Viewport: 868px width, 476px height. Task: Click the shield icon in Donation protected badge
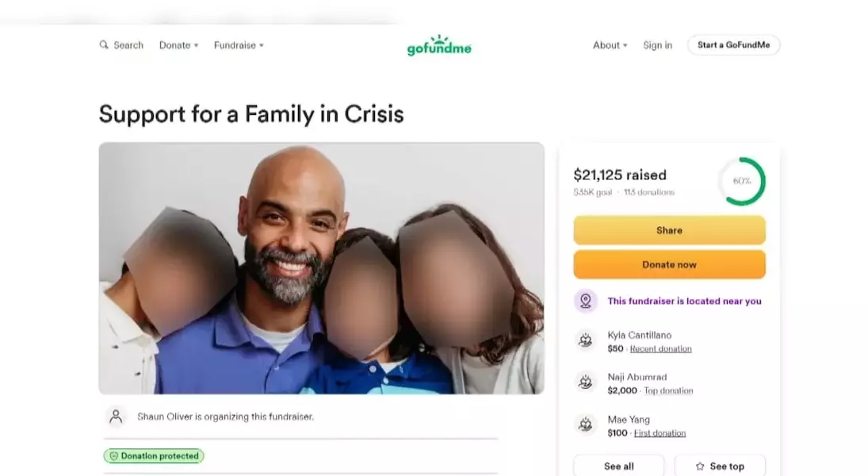(113, 455)
